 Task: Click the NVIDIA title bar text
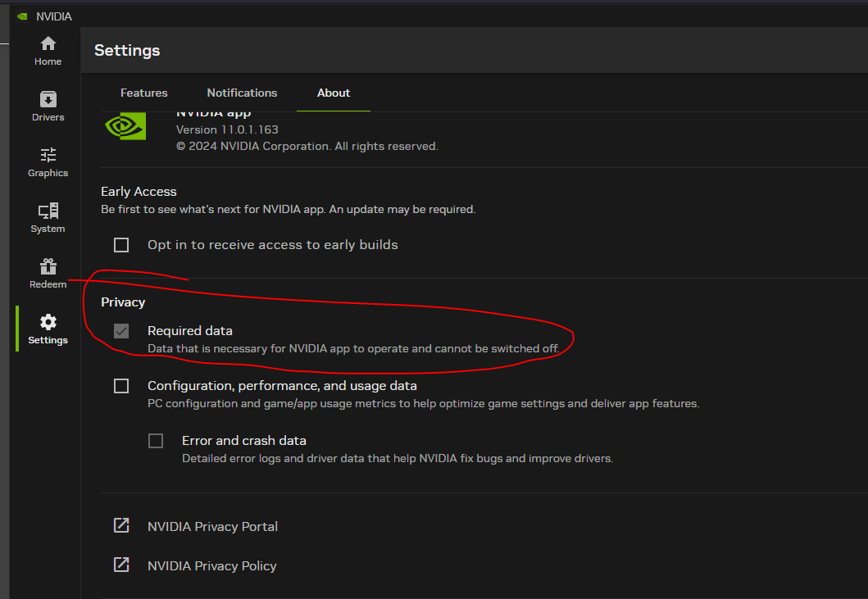coord(54,16)
